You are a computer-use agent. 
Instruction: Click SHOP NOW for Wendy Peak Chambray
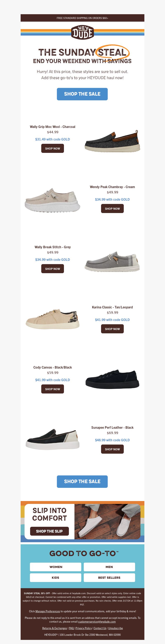pos(112,208)
